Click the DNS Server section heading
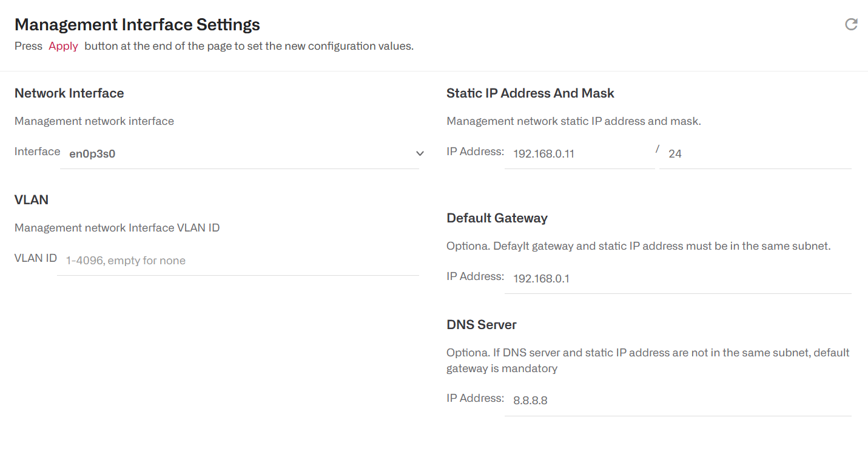This screenshot has width=868, height=460. [x=482, y=325]
